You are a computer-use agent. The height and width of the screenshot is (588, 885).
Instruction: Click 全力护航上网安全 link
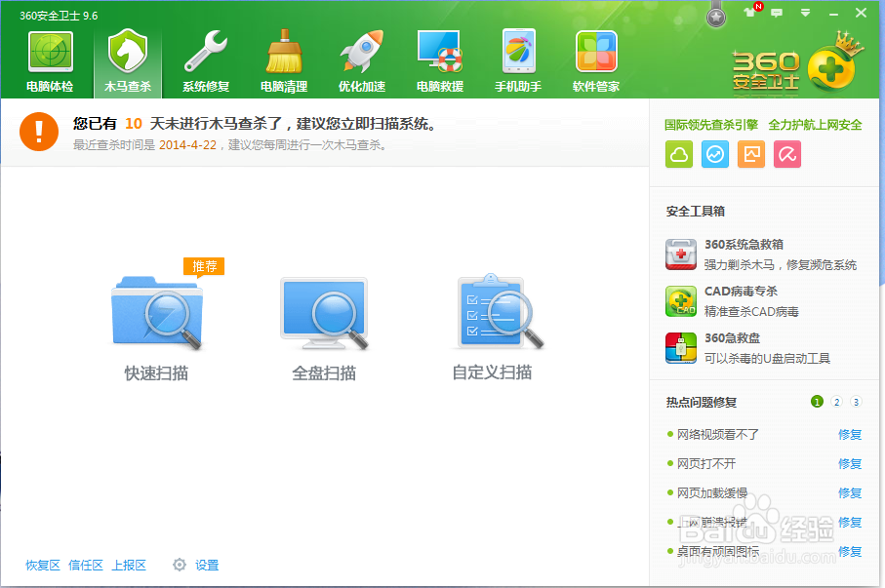tap(815, 125)
